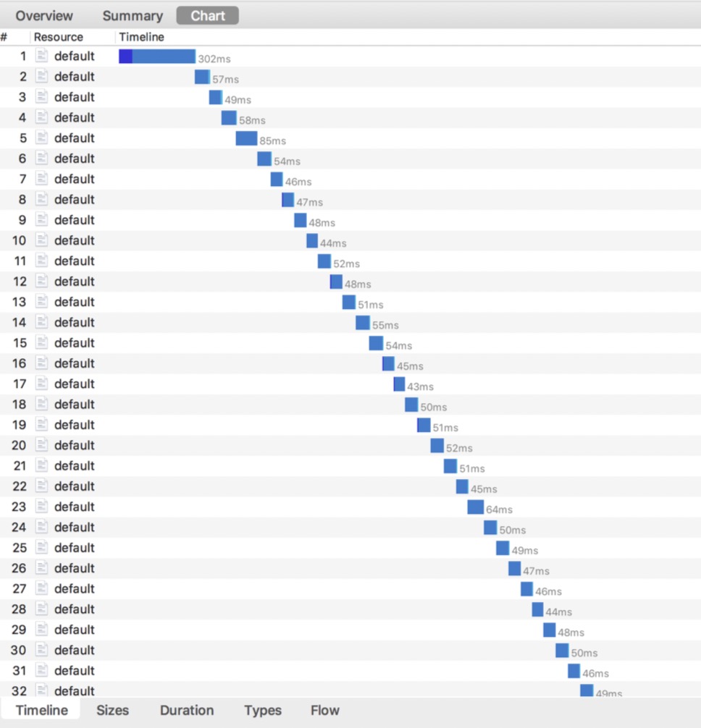
Task: Click document icon in row 11
Action: click(x=42, y=261)
